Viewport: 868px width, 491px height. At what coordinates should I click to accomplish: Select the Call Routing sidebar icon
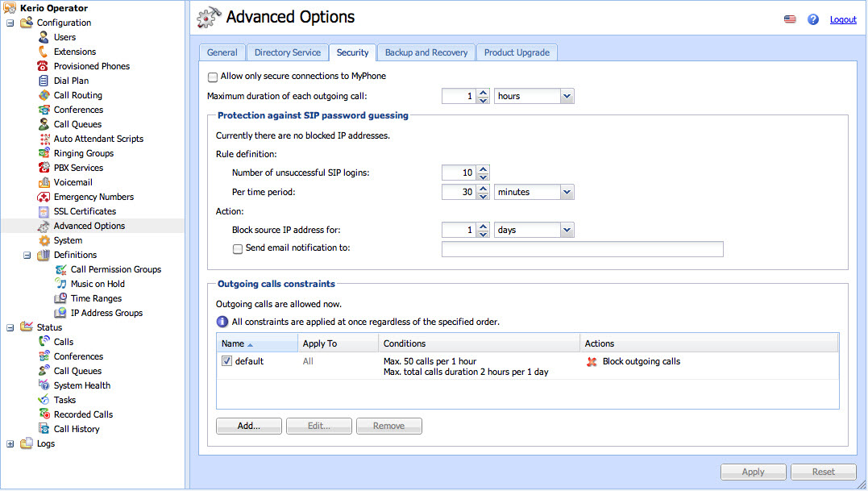44,95
